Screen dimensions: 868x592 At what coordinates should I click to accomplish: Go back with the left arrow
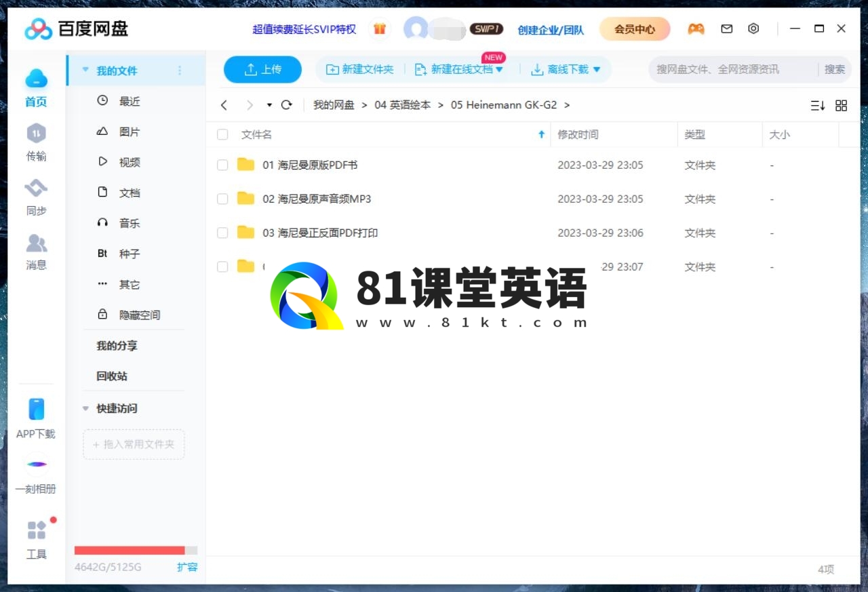click(x=224, y=105)
